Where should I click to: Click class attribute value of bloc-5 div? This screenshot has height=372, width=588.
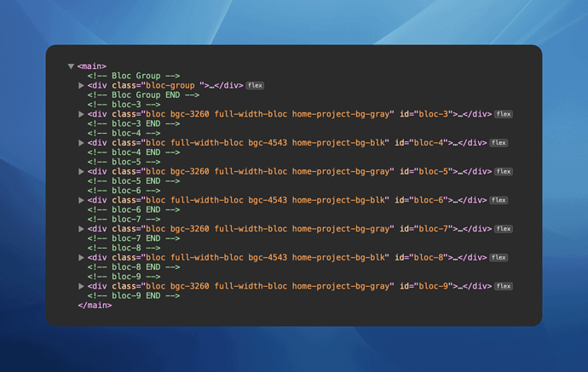coord(268,172)
